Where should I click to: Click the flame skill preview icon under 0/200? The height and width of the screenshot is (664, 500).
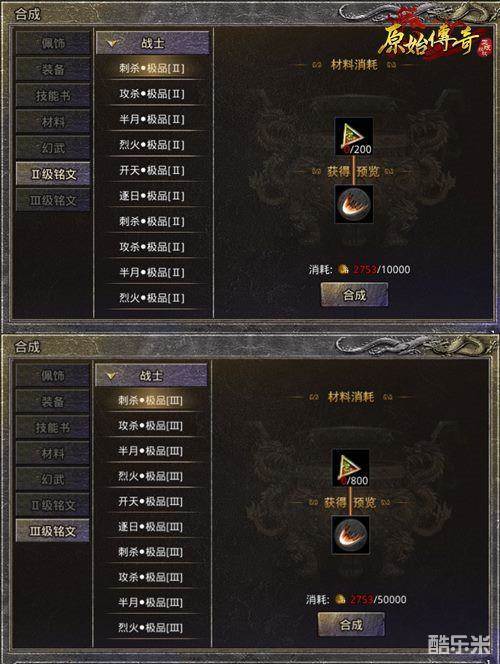point(354,205)
